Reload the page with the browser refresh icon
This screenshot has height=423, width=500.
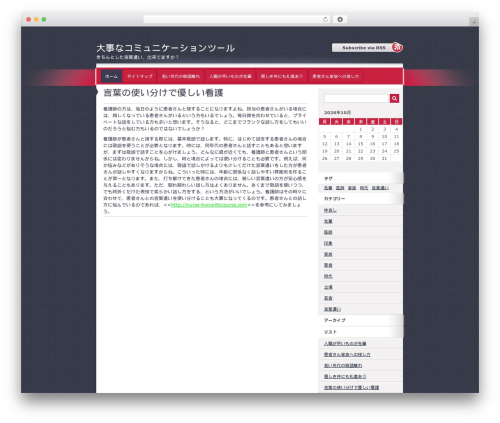pos(325,19)
